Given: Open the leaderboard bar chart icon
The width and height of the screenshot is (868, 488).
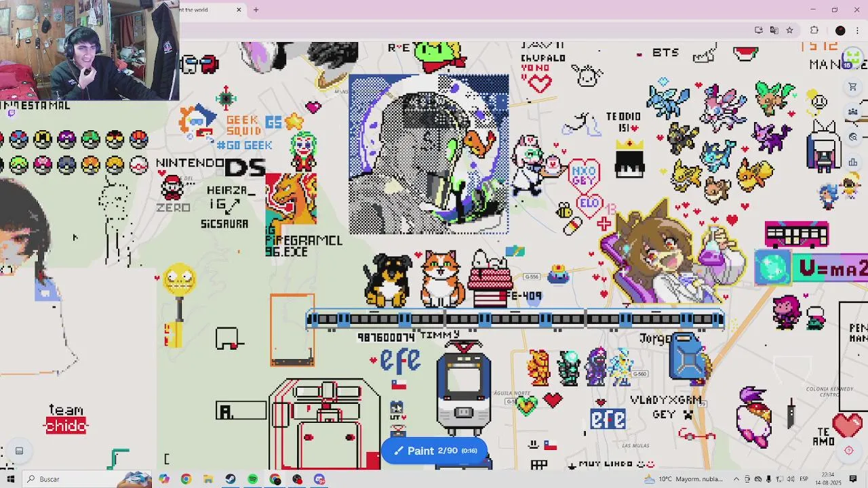Looking at the screenshot, I should pyautogui.click(x=853, y=162).
